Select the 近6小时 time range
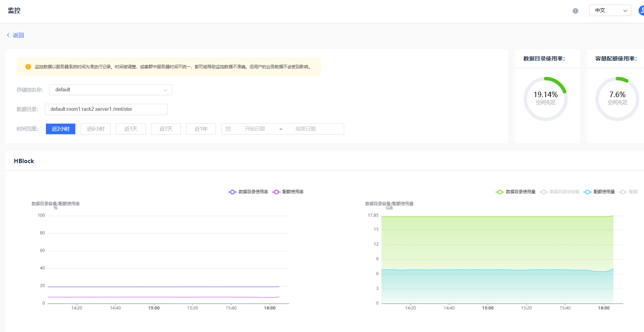 click(96, 129)
